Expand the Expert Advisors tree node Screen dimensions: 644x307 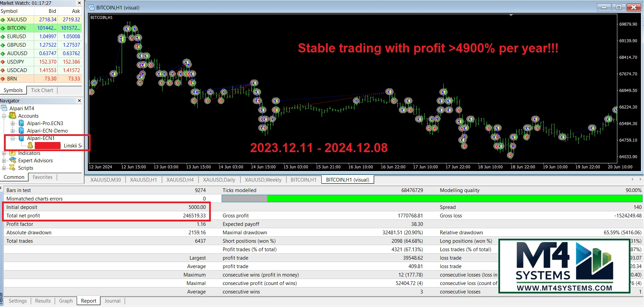coord(4,160)
